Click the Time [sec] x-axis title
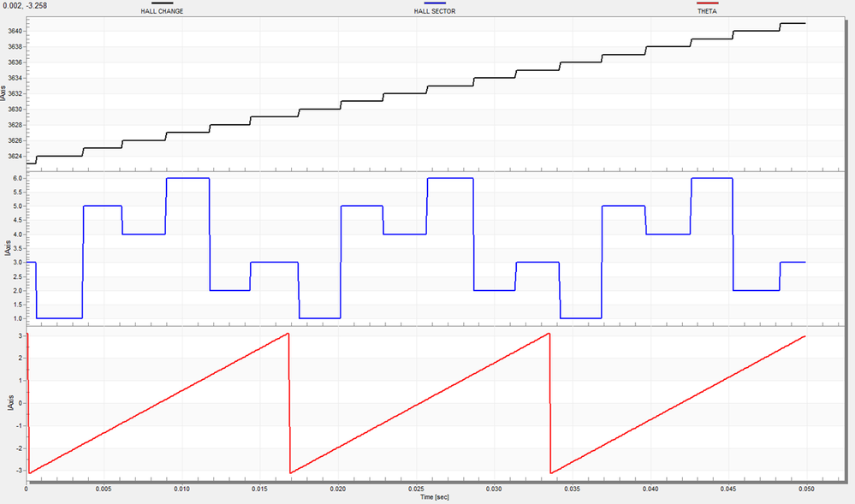This screenshot has width=855, height=504. pos(435,497)
